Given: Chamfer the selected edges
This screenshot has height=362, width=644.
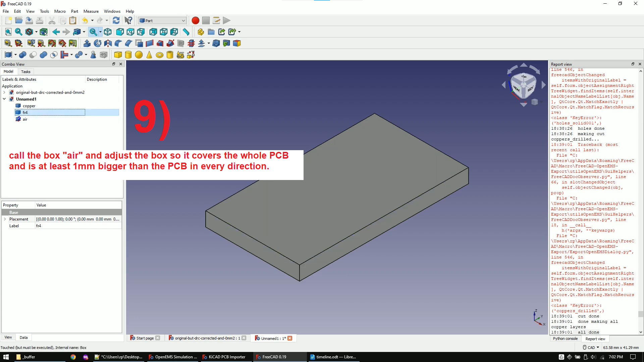Looking at the screenshot, I should (129, 43).
